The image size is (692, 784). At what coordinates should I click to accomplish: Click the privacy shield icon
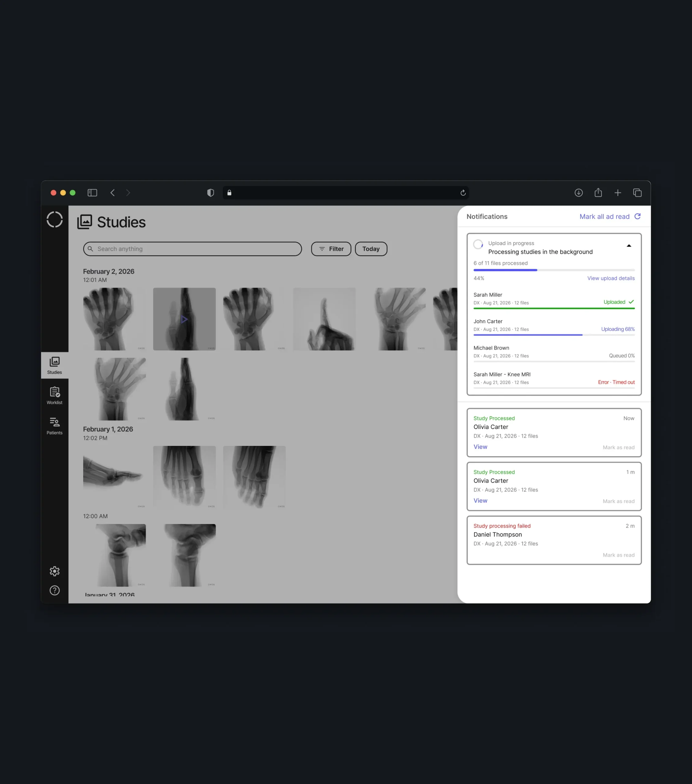[x=211, y=193]
